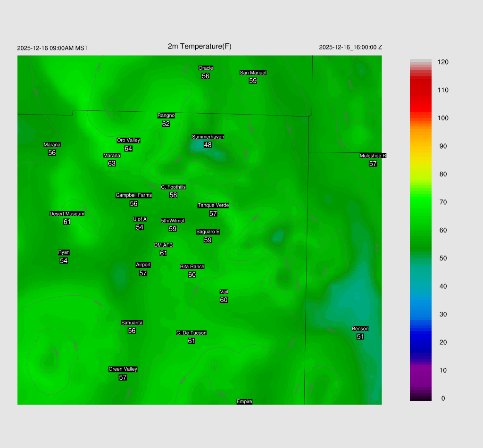Select the Campbell Farms station label
Screen dimensions: 483x448
(134, 195)
